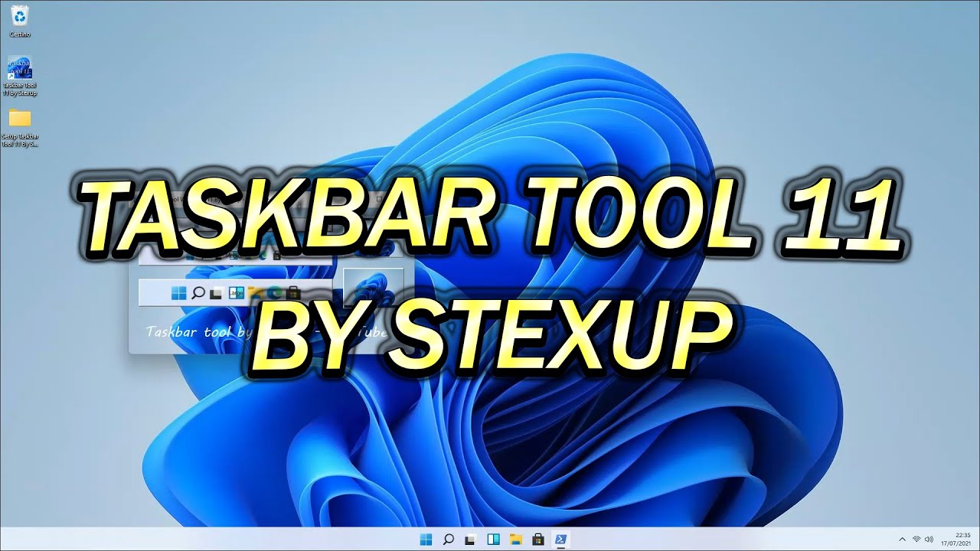Launch File Explorer from the taskbar
The height and width of the screenshot is (551, 980).
(x=515, y=539)
